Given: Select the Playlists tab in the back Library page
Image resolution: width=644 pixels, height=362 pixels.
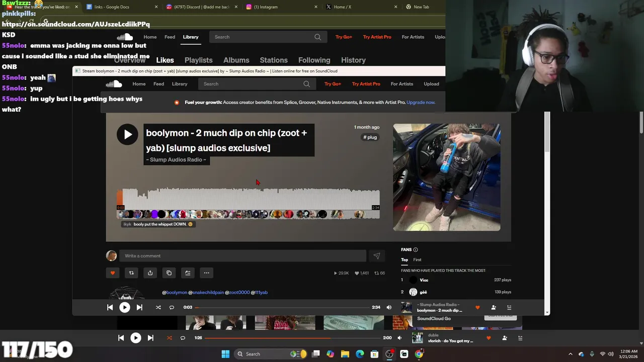Looking at the screenshot, I should pos(198,60).
